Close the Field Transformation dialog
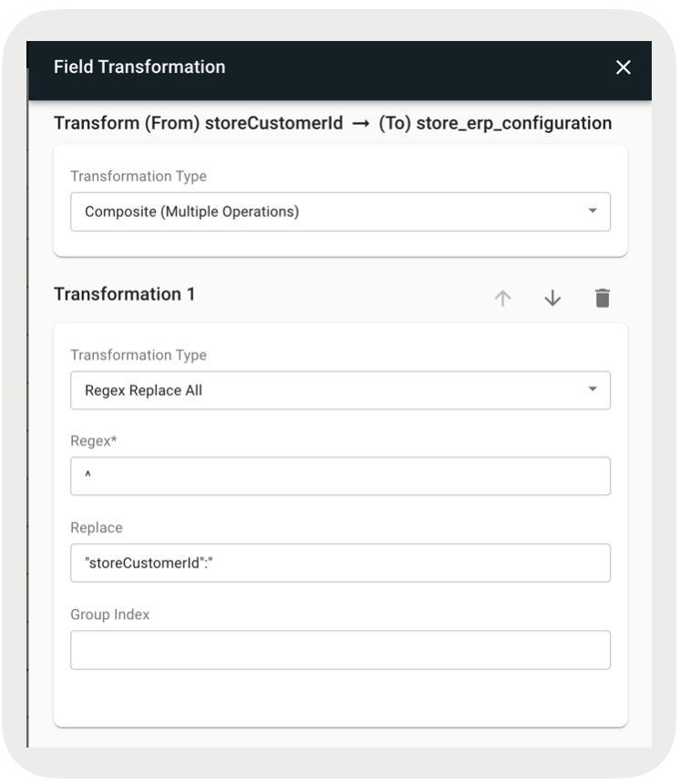The image size is (680, 784). click(x=623, y=67)
